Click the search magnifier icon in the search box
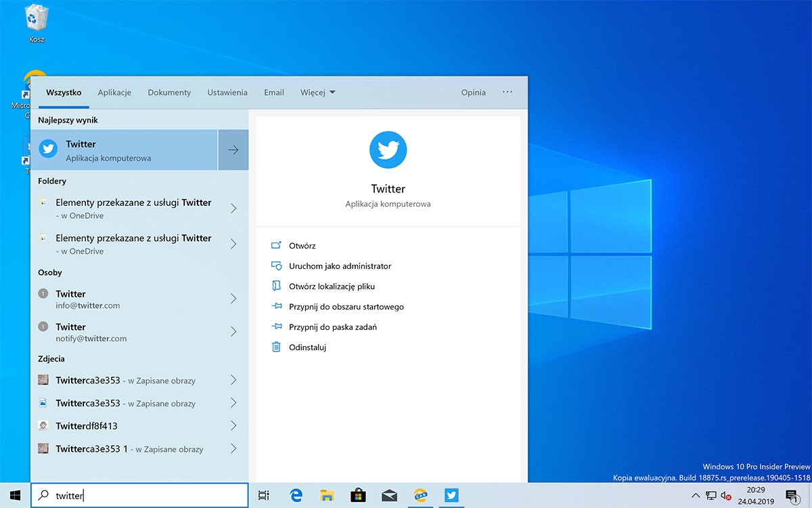Screen dimensions: 812x508 pos(43,496)
